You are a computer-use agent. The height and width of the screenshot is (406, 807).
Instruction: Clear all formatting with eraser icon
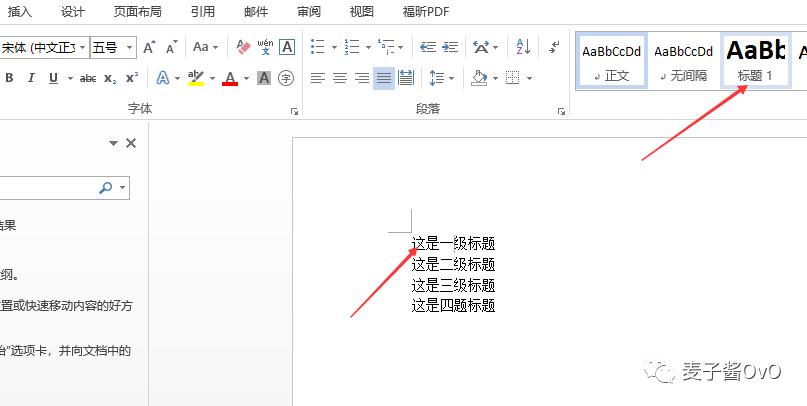[x=243, y=47]
